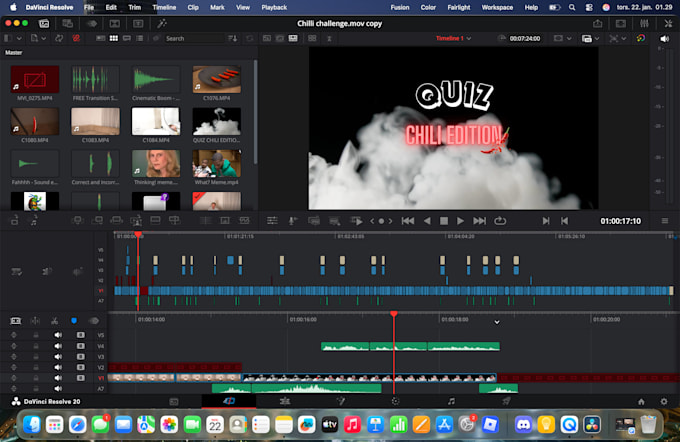Select the QUIZ CHILI EDITION clip thumbnail

click(216, 121)
